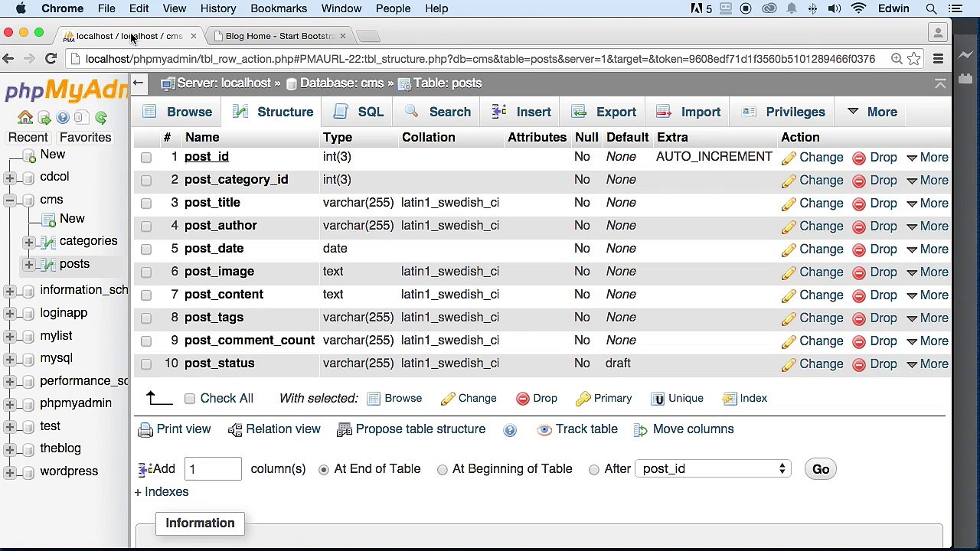Image resolution: width=980 pixels, height=551 pixels.
Task: Expand More actions for post_id row
Action: click(927, 158)
